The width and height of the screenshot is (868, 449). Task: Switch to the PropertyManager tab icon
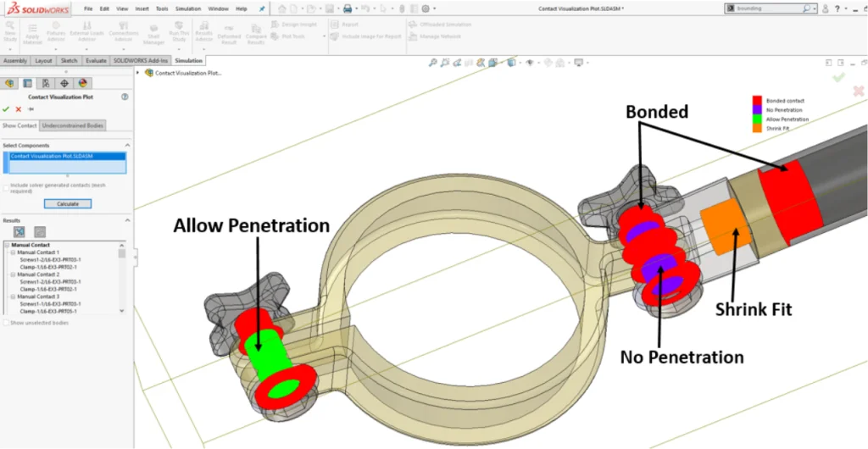pos(27,84)
